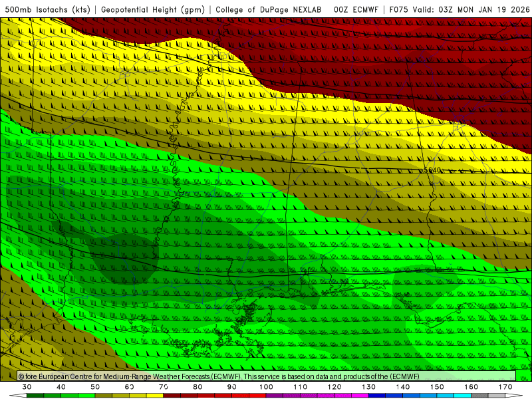
Task: Click the bright yellow legend swatch before 70
Action: 155,396
